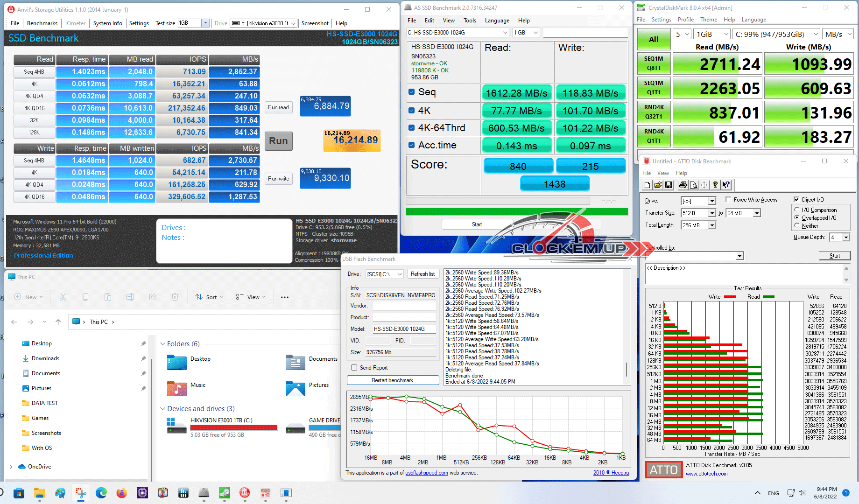This screenshot has height=504, width=859.
Task: Open the usbflashspeed.com link
Action: (x=426, y=473)
